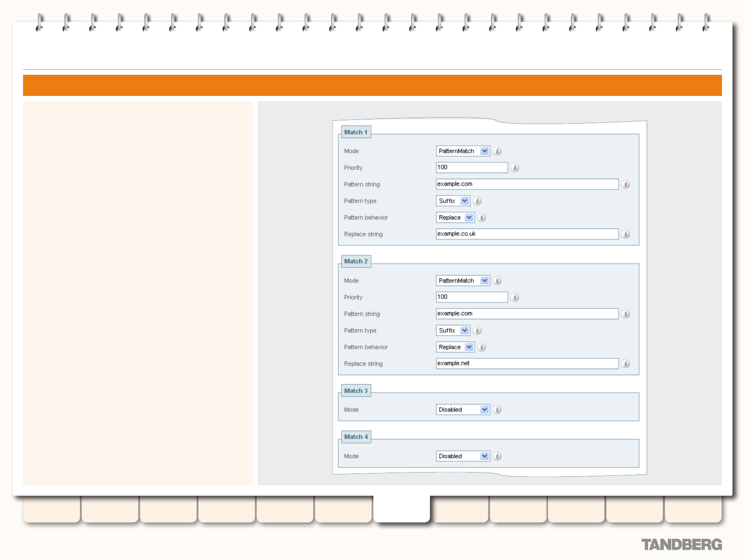Click the Mode label in Match 1

pyautogui.click(x=351, y=151)
